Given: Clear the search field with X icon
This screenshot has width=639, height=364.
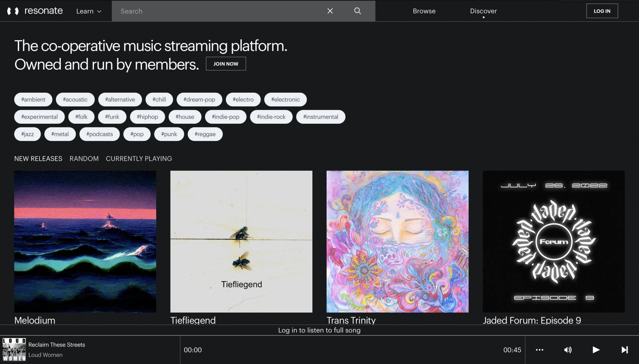Looking at the screenshot, I should click(330, 11).
